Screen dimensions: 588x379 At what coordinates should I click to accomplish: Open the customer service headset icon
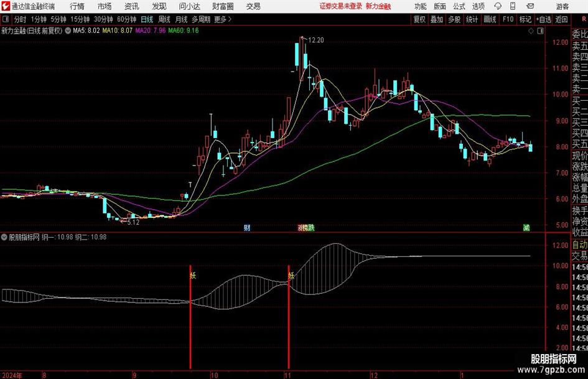(498, 6)
